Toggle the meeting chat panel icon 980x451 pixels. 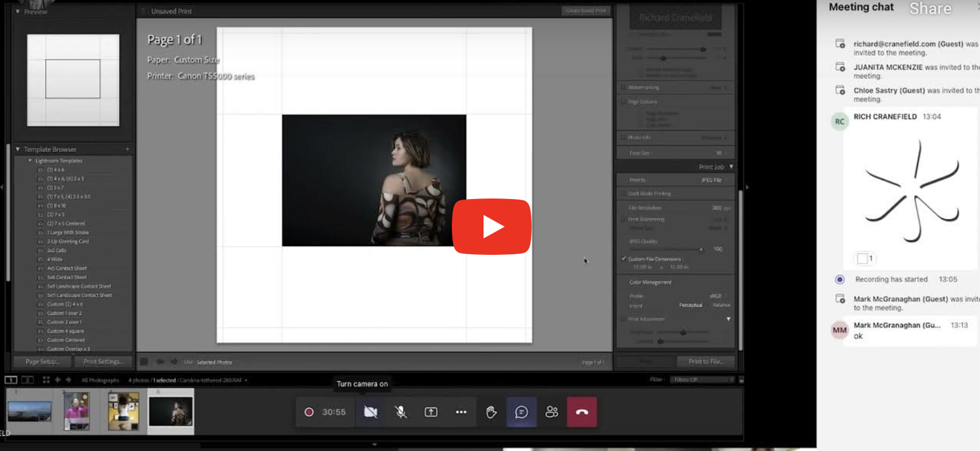521,412
